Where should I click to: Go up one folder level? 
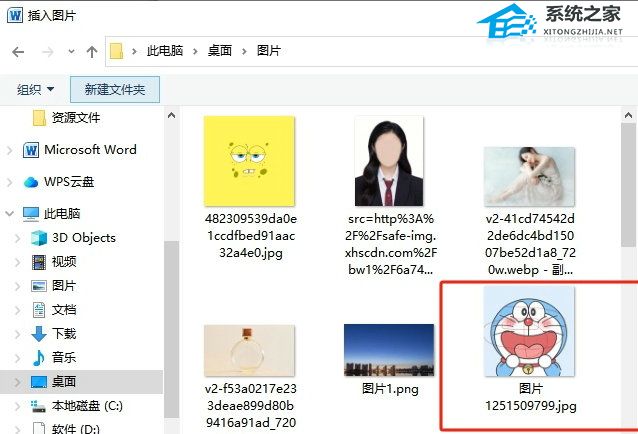92,52
